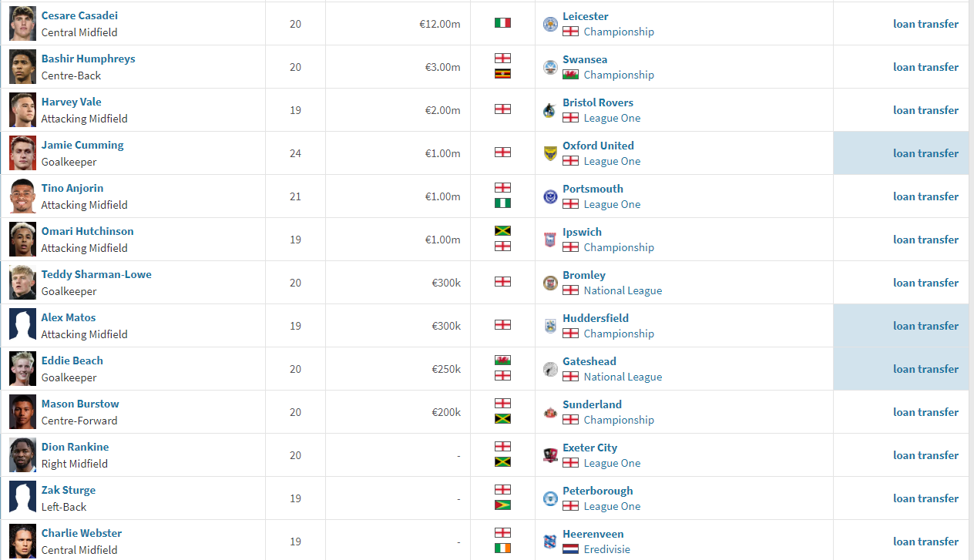Screen dimensions: 974x560
Task: Click the Sunderland club crest icon
Action: click(x=549, y=412)
